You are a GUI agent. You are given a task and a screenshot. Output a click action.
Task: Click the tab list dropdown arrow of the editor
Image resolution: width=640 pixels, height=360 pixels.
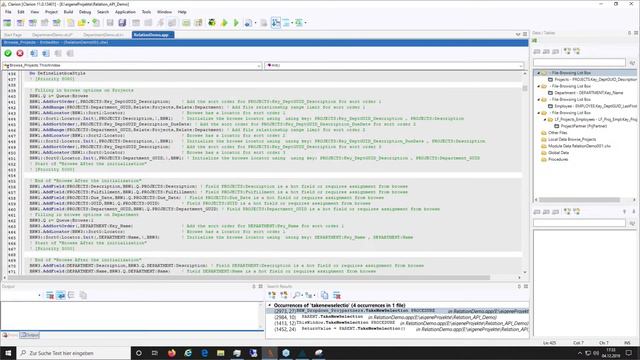click(x=518, y=35)
